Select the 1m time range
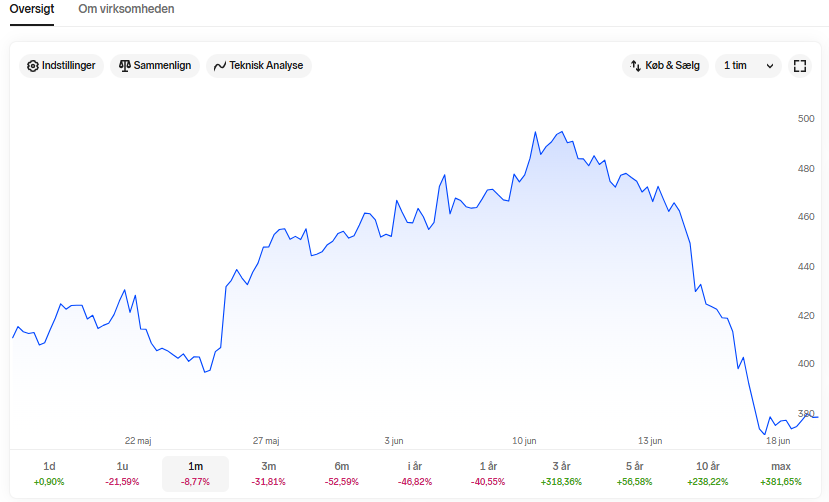829x502 pixels. tap(196, 473)
